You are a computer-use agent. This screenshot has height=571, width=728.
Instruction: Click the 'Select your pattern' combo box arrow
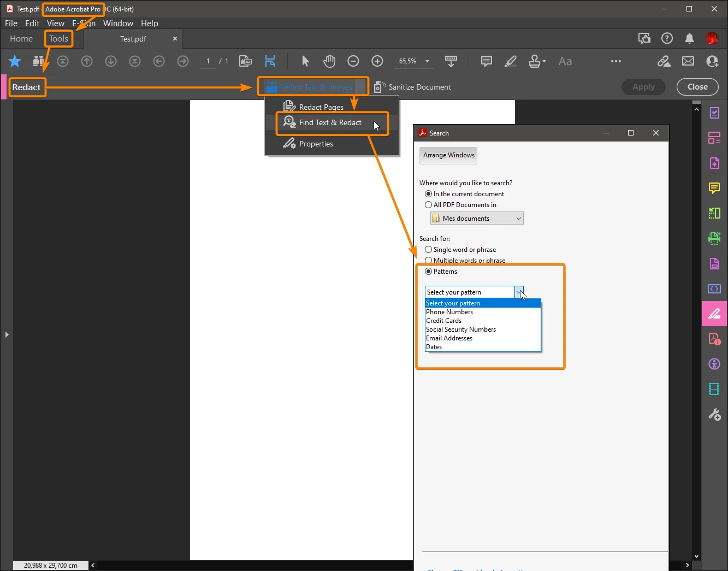519,292
